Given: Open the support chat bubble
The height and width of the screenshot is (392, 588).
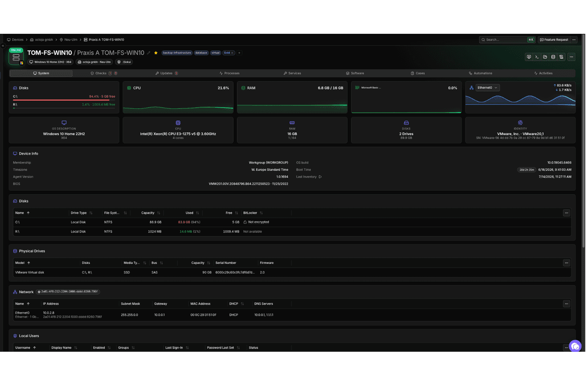Looking at the screenshot, I should [575, 346].
